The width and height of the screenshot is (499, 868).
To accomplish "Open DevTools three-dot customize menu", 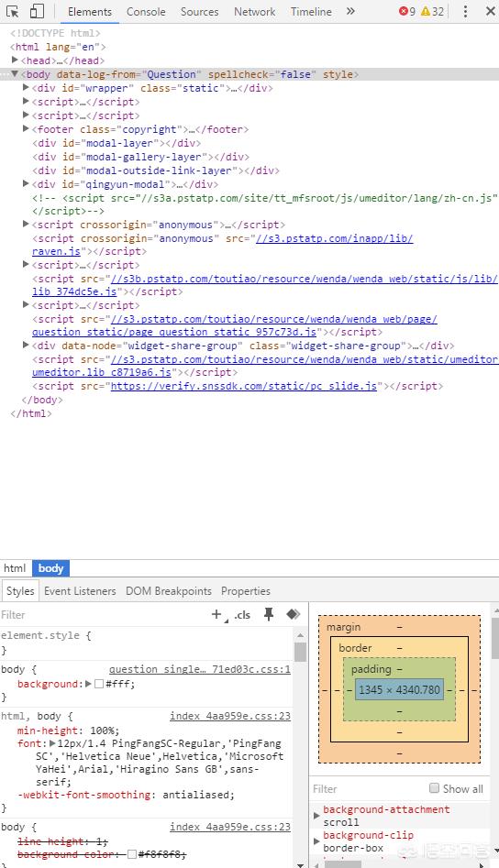I will click(x=465, y=11).
